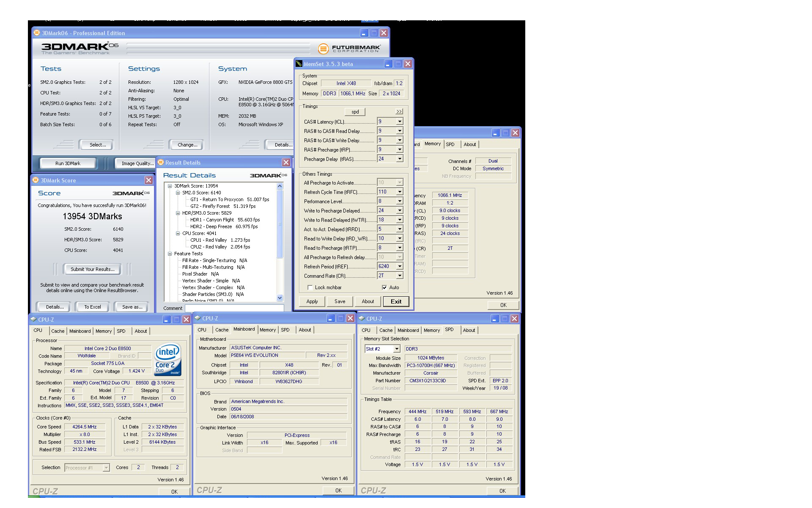Click the Result Details vertical scrollbar thumb

pos(280,224)
